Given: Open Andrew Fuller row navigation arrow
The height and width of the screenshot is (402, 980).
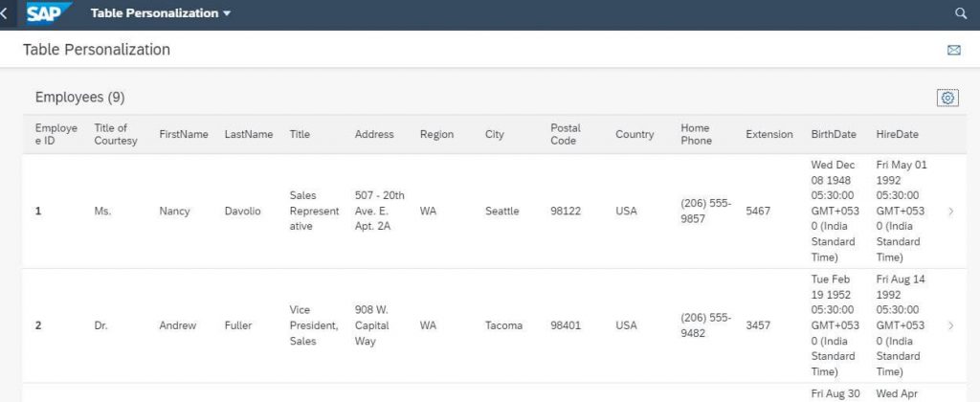Looking at the screenshot, I should click(x=950, y=325).
